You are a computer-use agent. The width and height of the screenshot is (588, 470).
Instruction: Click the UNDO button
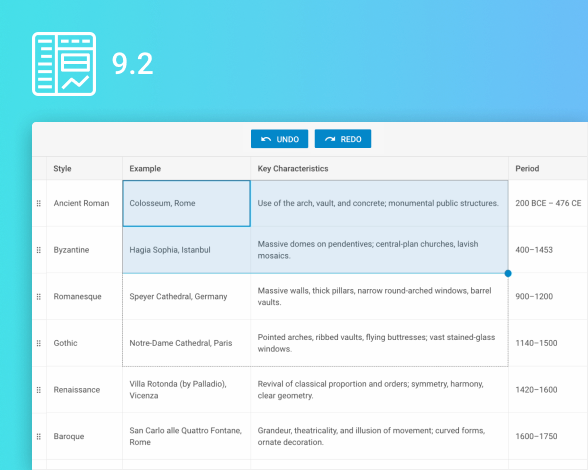279,139
